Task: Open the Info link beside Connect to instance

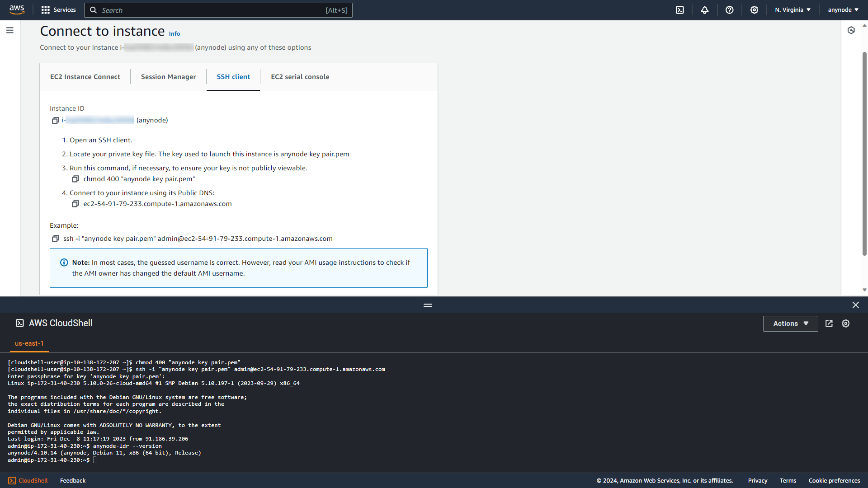Action: pos(174,33)
